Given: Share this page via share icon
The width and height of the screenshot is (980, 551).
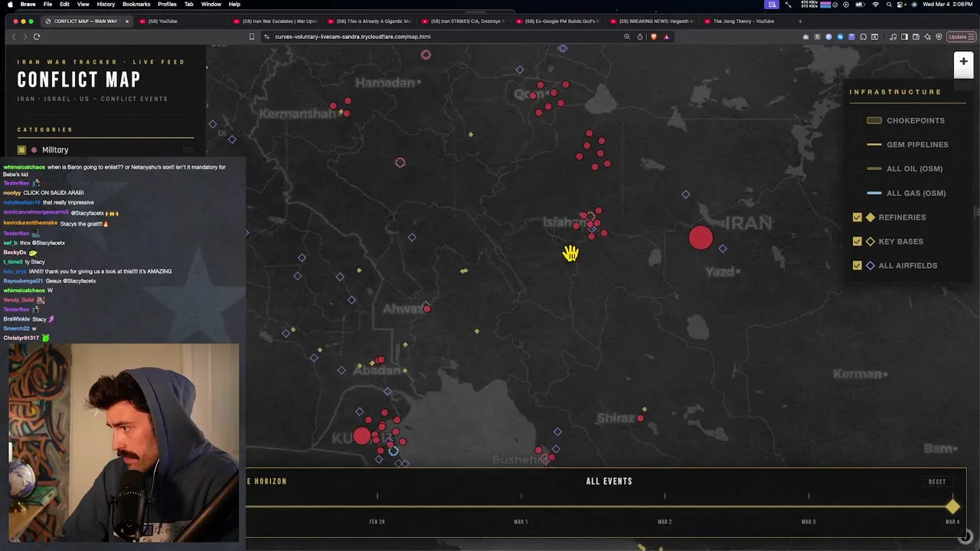Looking at the screenshot, I should [640, 37].
